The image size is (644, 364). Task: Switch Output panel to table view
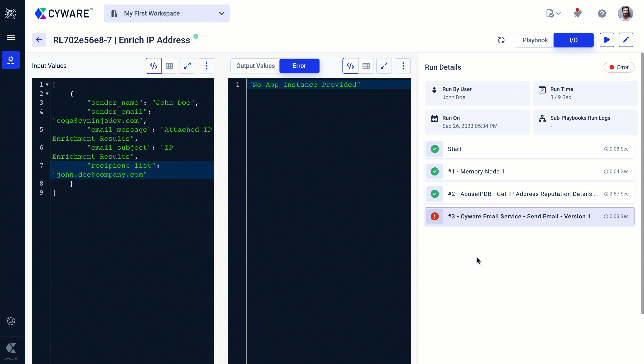click(x=366, y=66)
